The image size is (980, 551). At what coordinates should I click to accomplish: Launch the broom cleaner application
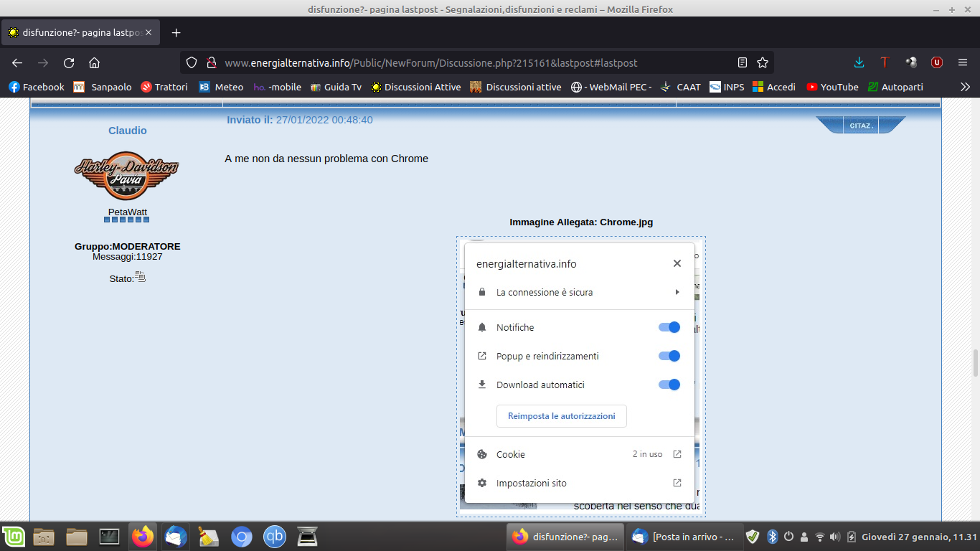pos(209,536)
